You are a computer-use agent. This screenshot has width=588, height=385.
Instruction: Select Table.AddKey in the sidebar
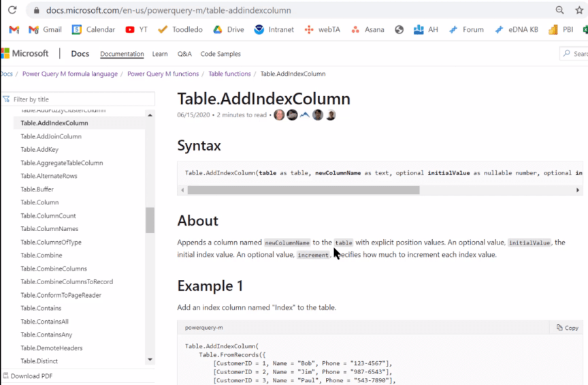tap(39, 149)
